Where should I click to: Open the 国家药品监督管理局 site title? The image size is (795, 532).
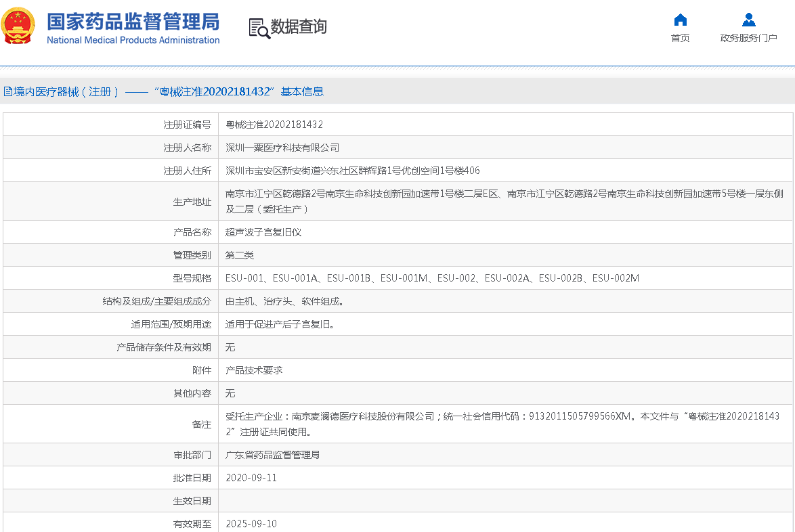point(133,21)
